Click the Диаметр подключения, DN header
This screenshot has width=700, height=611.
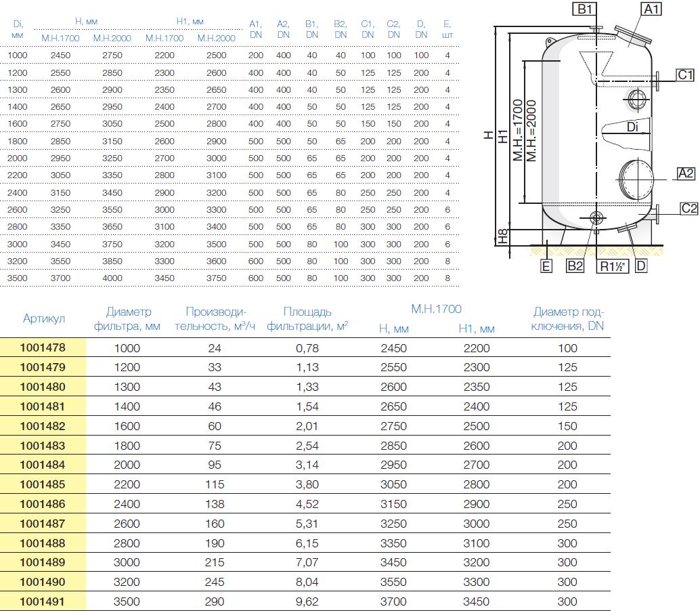point(568,319)
